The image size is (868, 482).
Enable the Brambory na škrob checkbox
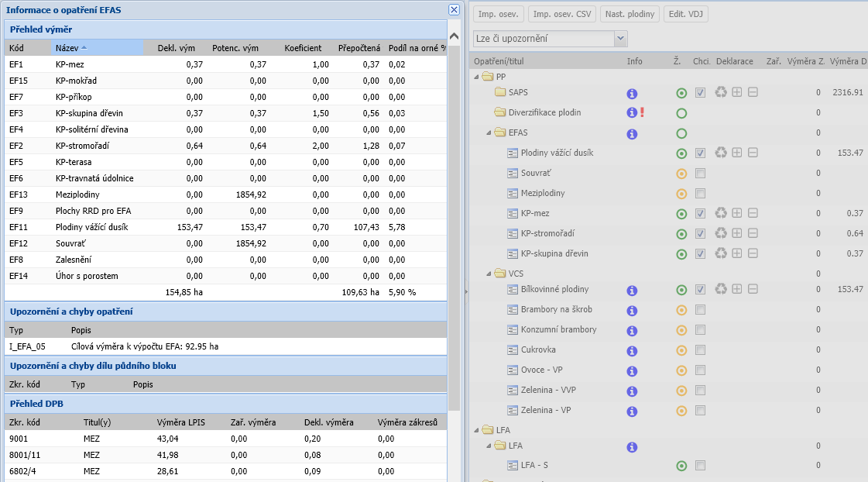tap(700, 310)
